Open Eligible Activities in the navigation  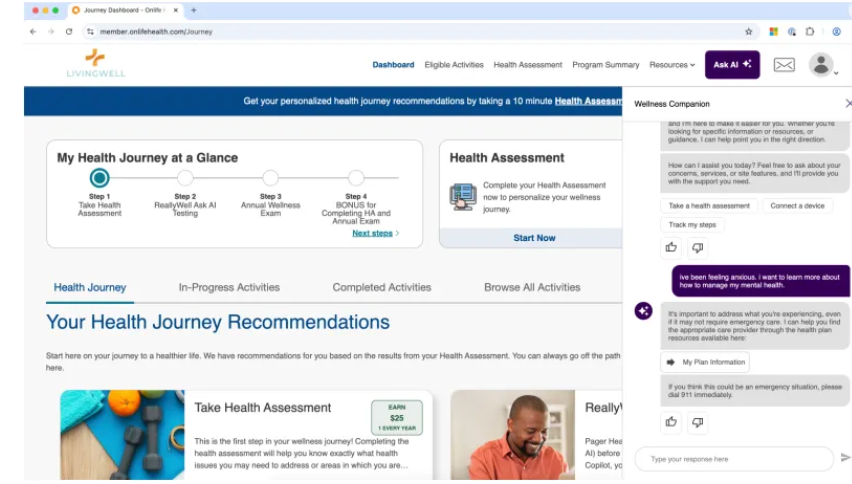[x=453, y=65]
